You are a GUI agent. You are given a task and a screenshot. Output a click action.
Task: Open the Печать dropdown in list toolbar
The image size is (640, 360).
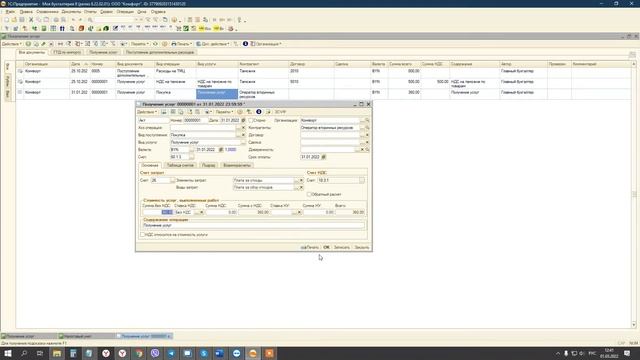point(181,44)
